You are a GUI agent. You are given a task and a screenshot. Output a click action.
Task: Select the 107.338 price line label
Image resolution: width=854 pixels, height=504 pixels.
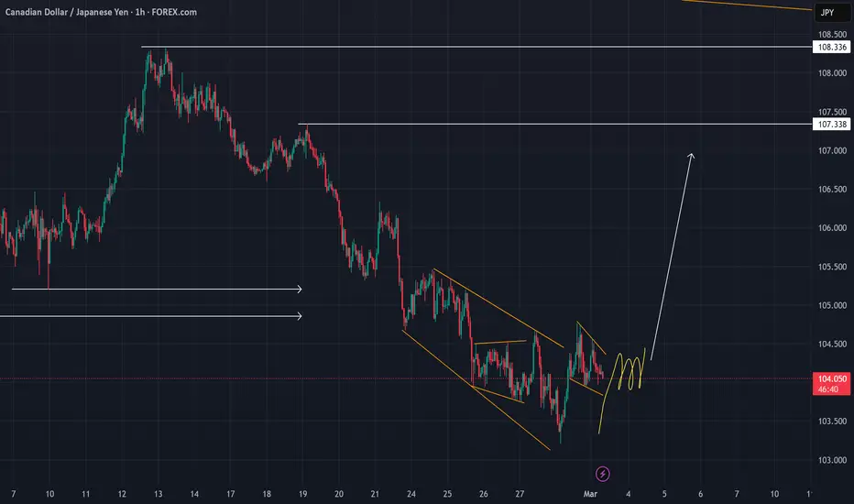coord(832,125)
